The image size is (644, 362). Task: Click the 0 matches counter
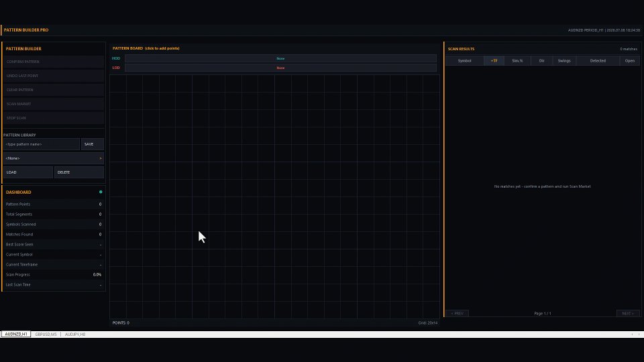click(x=629, y=49)
